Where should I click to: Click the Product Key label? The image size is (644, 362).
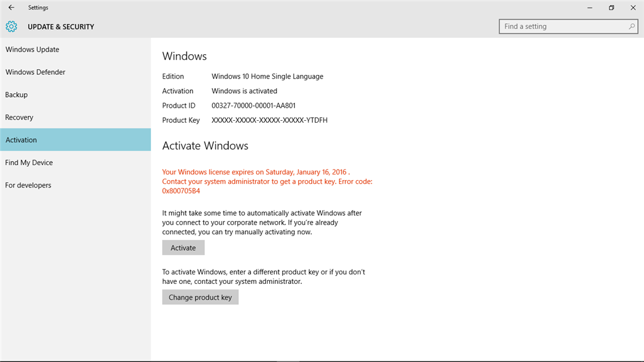[x=180, y=120]
